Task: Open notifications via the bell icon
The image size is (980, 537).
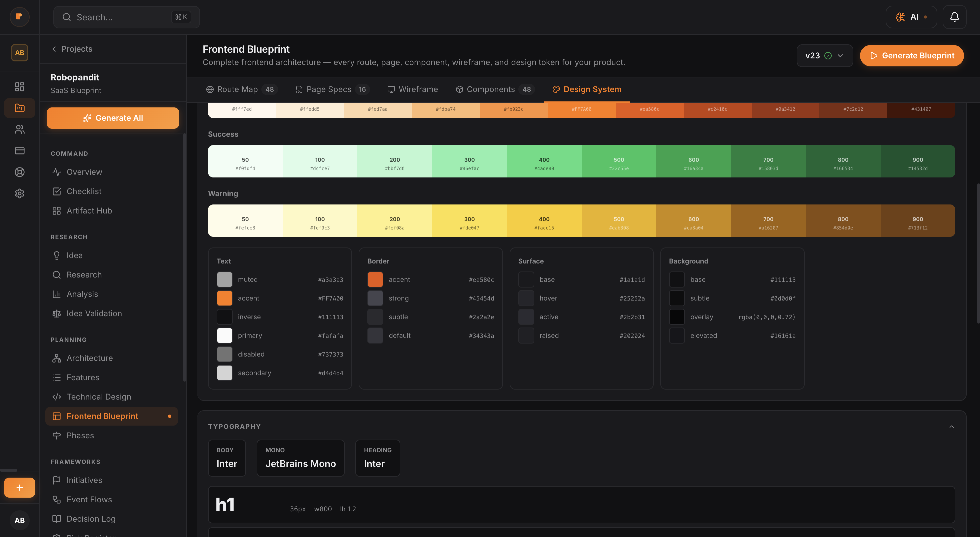Action: point(955,17)
